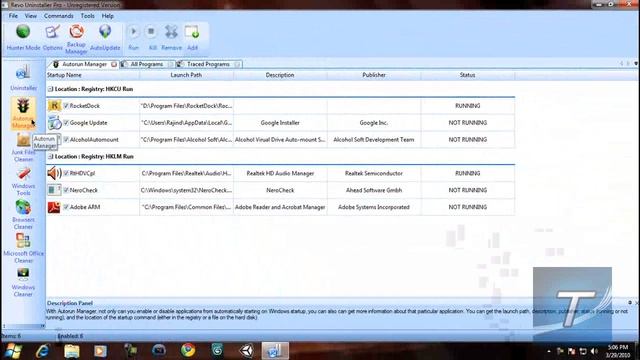Screen dimensions: 640x360
Task: Collapse the Registry: HKLM Run group
Action: click(x=50, y=156)
